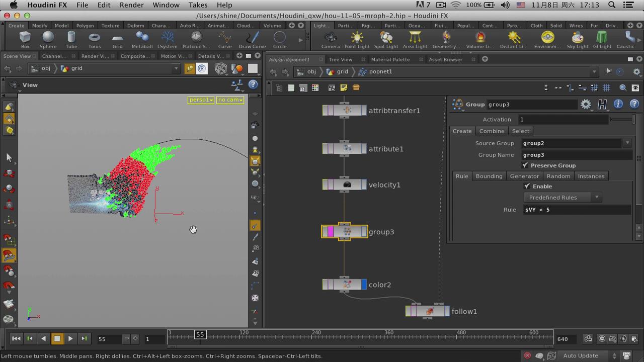Open the Takes menu
Viewport: 644px width, 362px height.
tap(198, 5)
